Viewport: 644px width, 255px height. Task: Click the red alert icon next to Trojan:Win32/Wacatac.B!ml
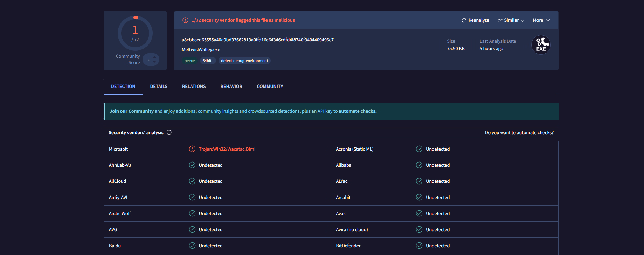pyautogui.click(x=192, y=149)
